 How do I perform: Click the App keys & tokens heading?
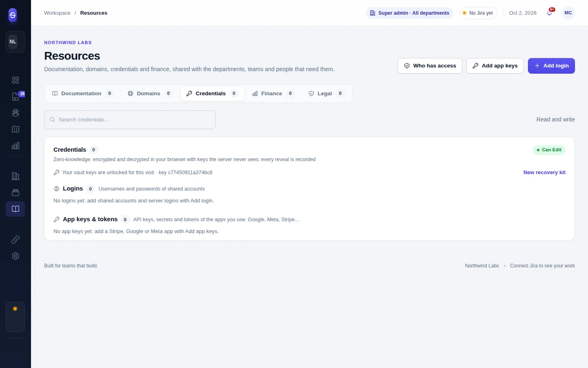tap(90, 219)
